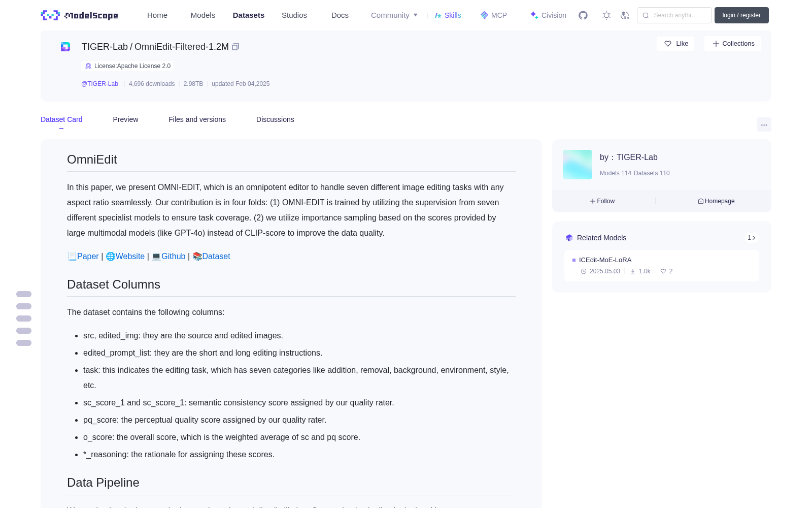Expand the Community dropdown menu
812x508 pixels.
point(394,15)
